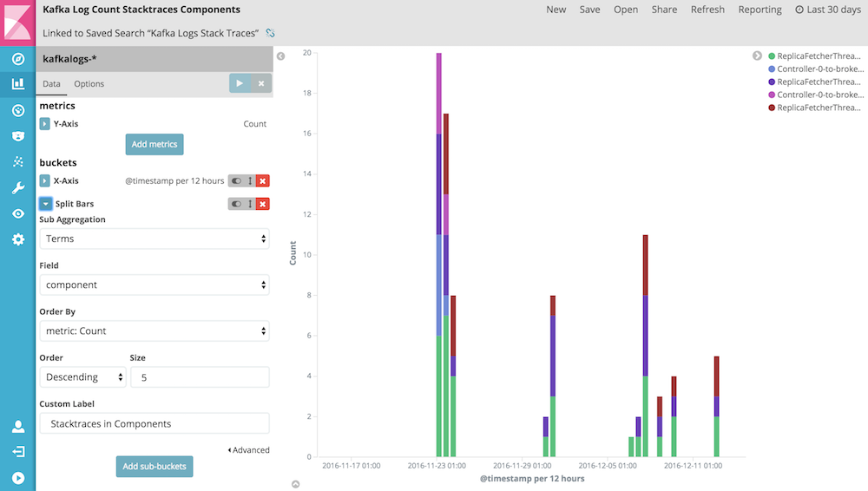This screenshot has width=868, height=491.
Task: Open the Sub Aggregation Terms dropdown
Action: 155,239
